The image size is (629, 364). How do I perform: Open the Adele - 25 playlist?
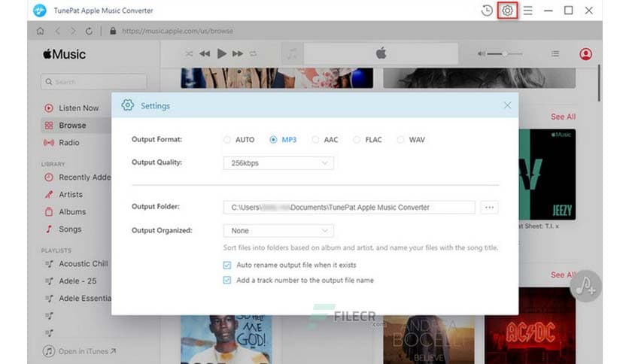point(76,281)
